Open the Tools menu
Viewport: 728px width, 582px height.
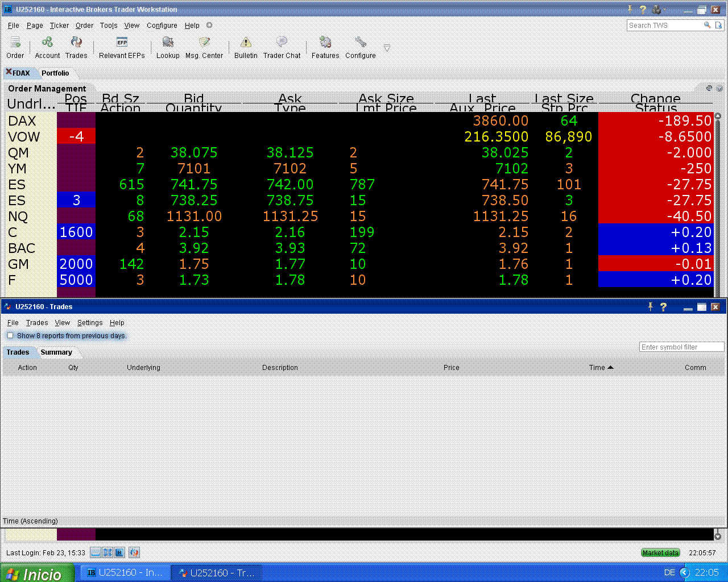pyautogui.click(x=109, y=25)
